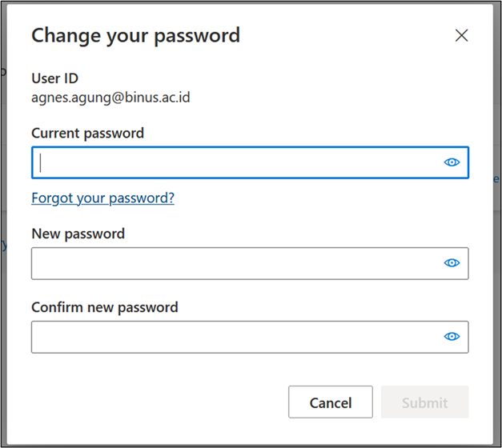The width and height of the screenshot is (502, 448).
Task: Select the Confirm new password input field
Action: [x=236, y=337]
